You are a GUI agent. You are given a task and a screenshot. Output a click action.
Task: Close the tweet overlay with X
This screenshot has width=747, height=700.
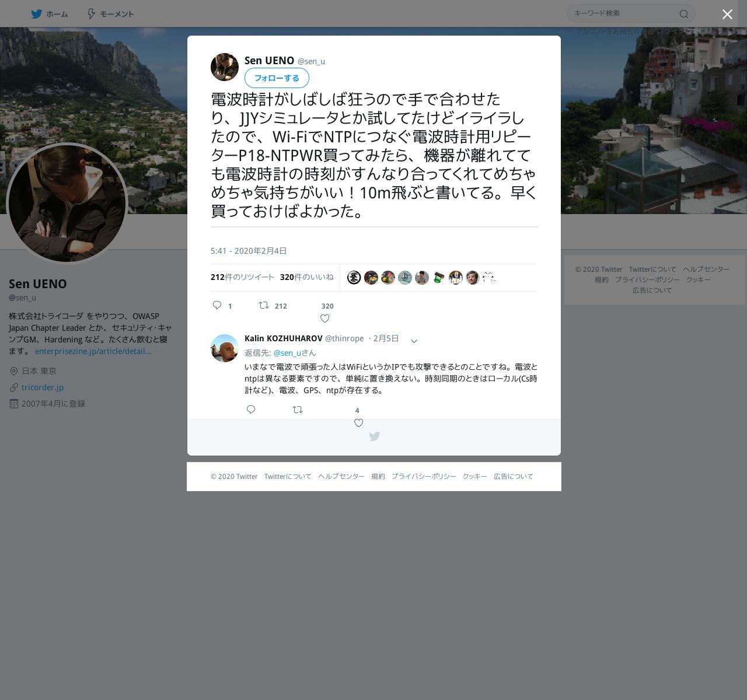(727, 14)
